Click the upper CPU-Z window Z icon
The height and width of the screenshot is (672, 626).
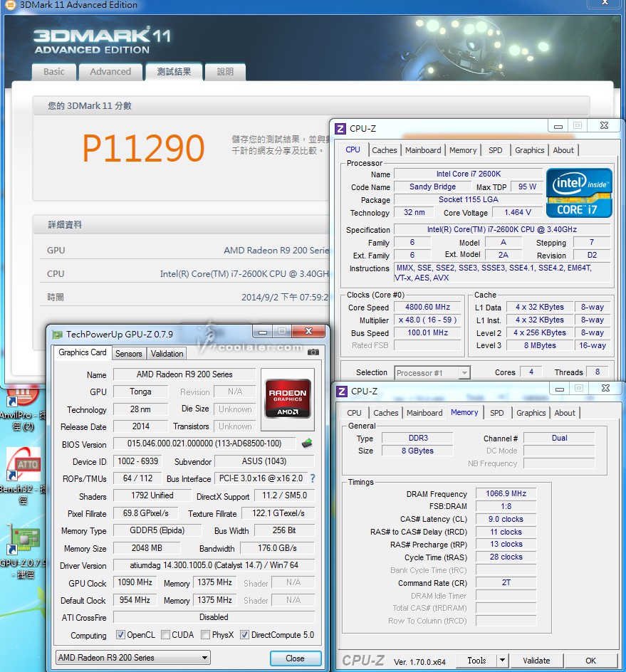(x=340, y=129)
